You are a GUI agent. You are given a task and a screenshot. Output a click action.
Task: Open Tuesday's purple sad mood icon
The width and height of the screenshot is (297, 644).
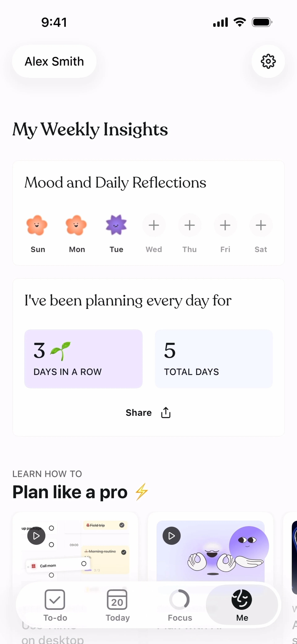click(x=116, y=225)
